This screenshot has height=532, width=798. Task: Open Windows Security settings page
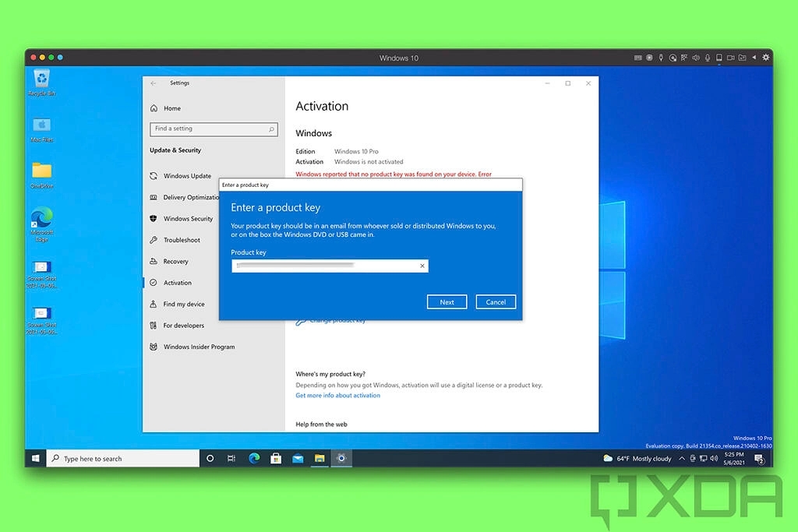188,219
